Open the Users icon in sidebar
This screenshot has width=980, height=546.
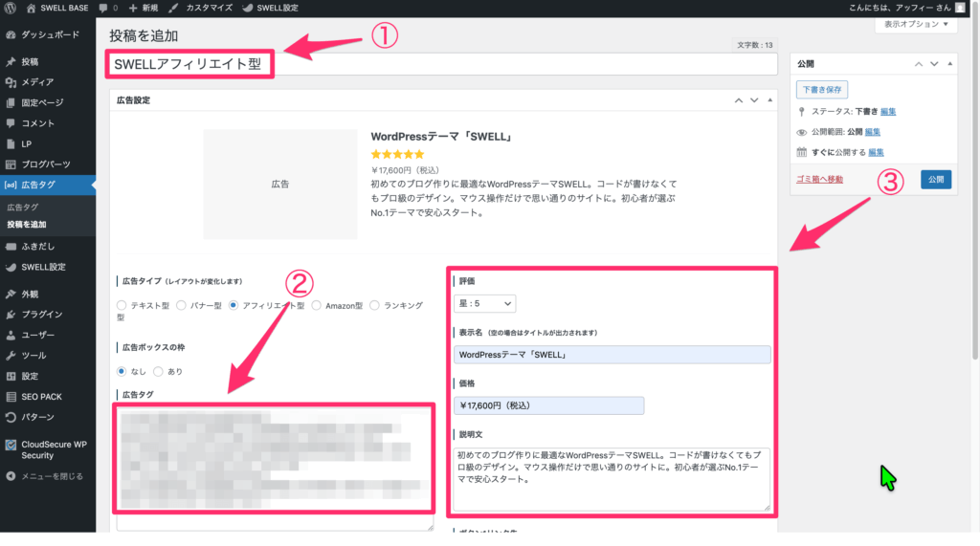pos(11,336)
